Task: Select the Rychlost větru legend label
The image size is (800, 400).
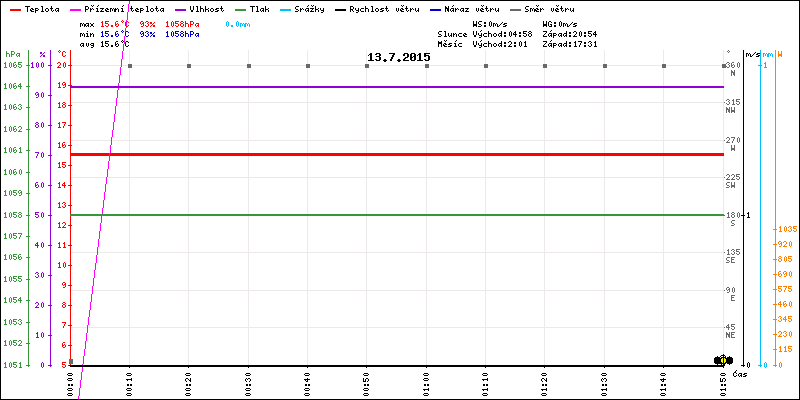Action: (384, 9)
